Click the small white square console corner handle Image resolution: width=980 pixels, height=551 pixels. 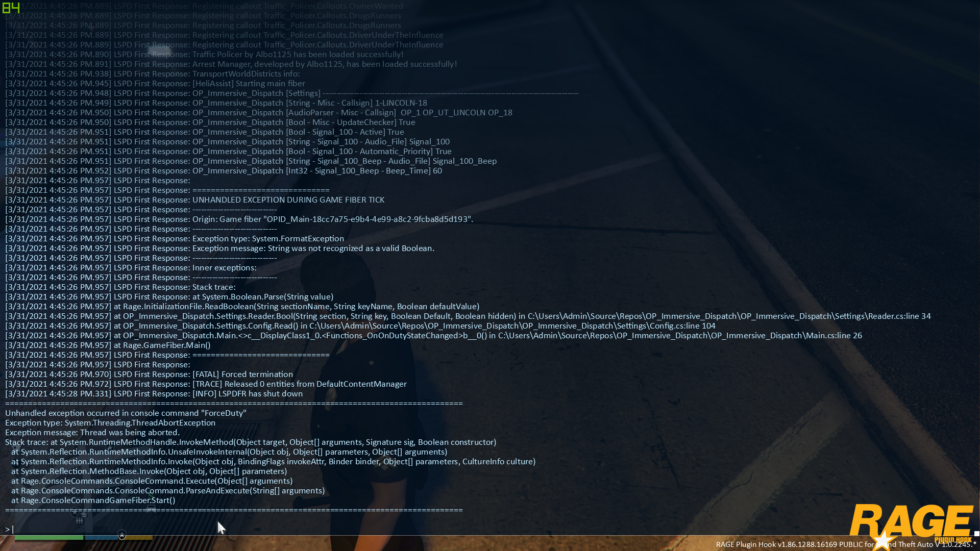click(x=976, y=534)
